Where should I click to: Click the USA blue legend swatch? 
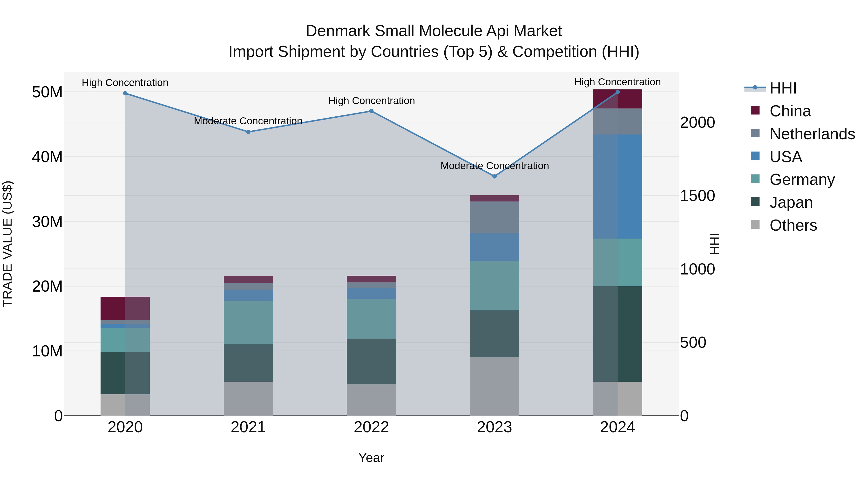click(x=755, y=156)
